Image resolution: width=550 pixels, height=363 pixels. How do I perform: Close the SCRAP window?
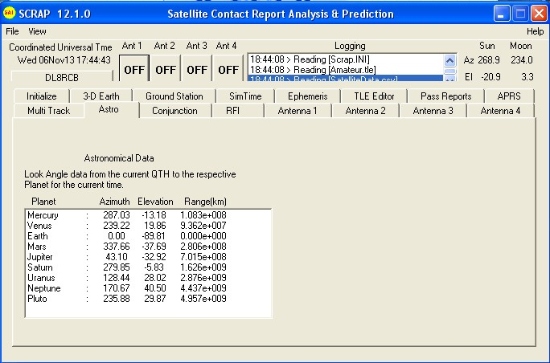539,14
